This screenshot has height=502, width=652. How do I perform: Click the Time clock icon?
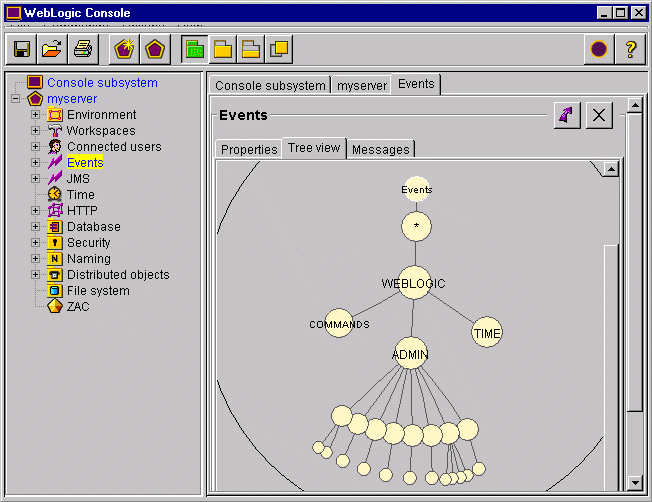(55, 194)
